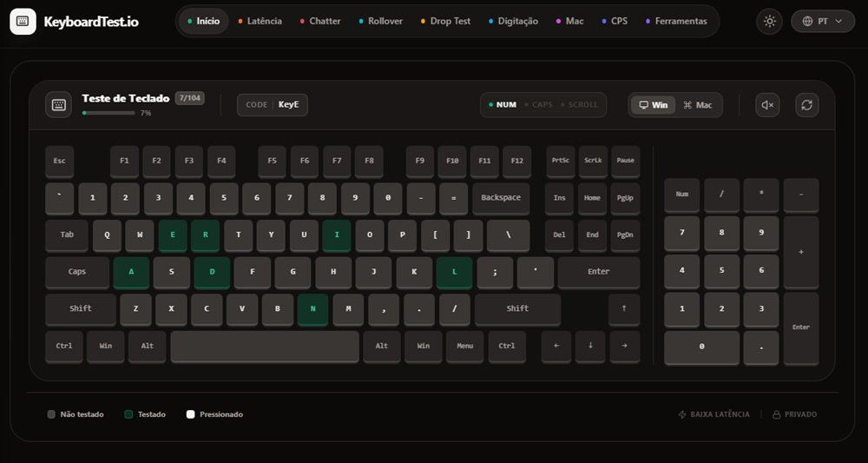Image resolution: width=868 pixels, height=463 pixels.
Task: Click the test progress bar at 7%
Action: [108, 113]
